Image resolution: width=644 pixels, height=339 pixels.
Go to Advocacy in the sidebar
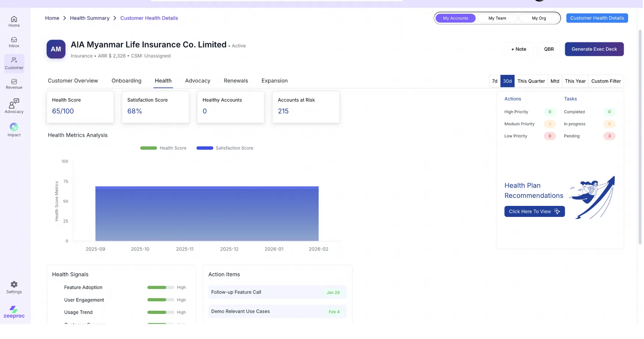tap(14, 106)
